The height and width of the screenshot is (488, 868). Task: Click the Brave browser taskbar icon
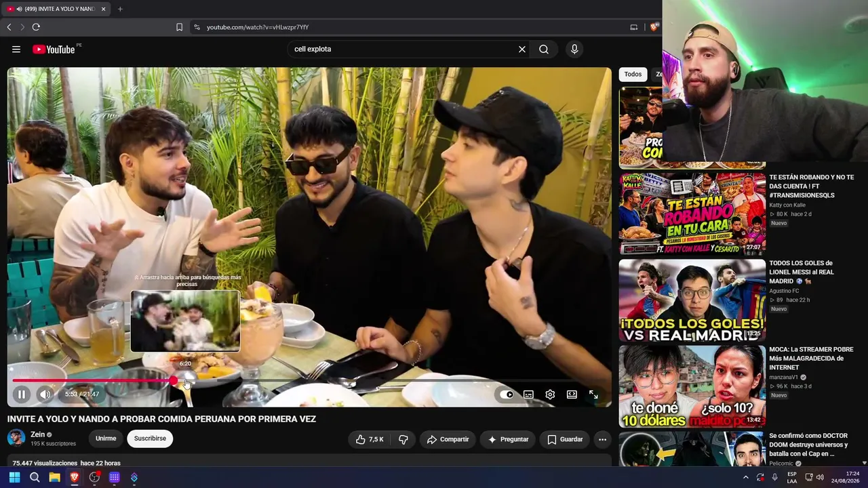(75, 477)
